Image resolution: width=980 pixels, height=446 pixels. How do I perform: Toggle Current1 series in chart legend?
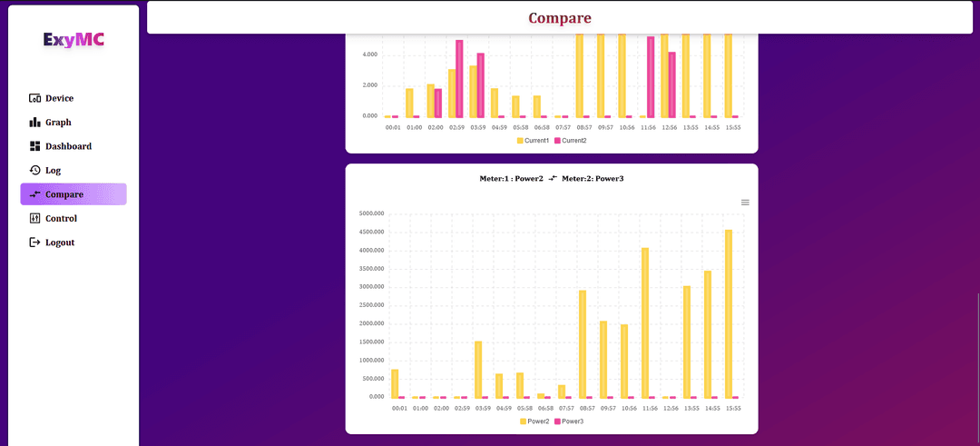pyautogui.click(x=538, y=141)
